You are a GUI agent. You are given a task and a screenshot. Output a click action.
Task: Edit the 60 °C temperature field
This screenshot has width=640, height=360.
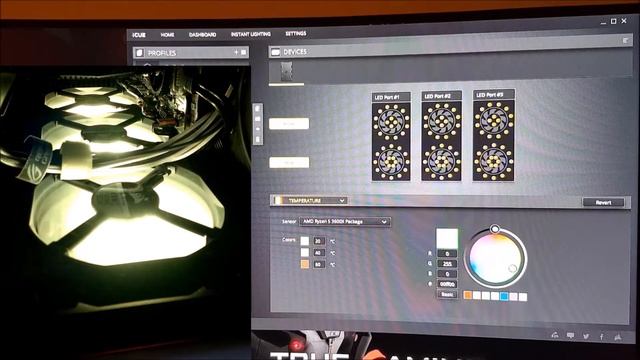(319, 264)
